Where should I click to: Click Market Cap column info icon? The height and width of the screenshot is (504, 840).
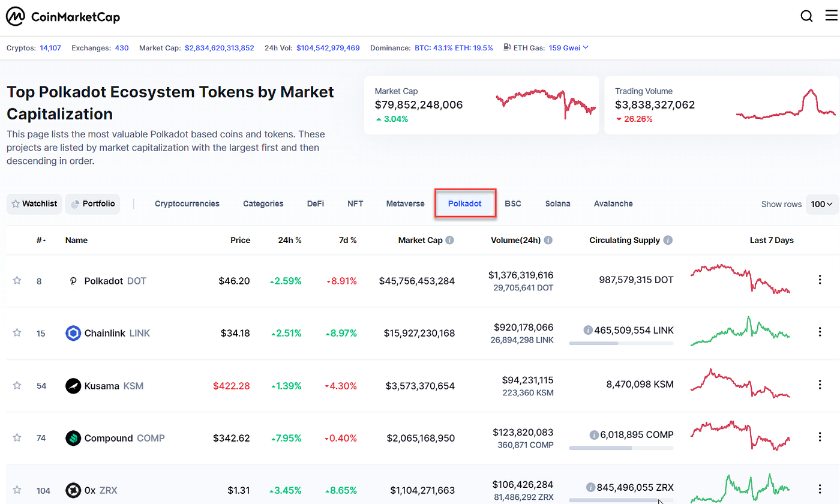[449, 240]
